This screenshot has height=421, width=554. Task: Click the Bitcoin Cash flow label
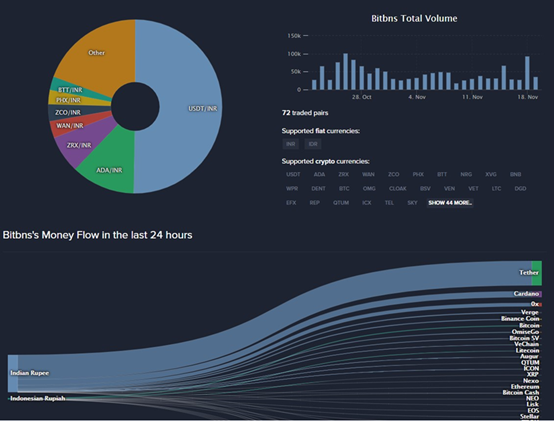pos(521,393)
